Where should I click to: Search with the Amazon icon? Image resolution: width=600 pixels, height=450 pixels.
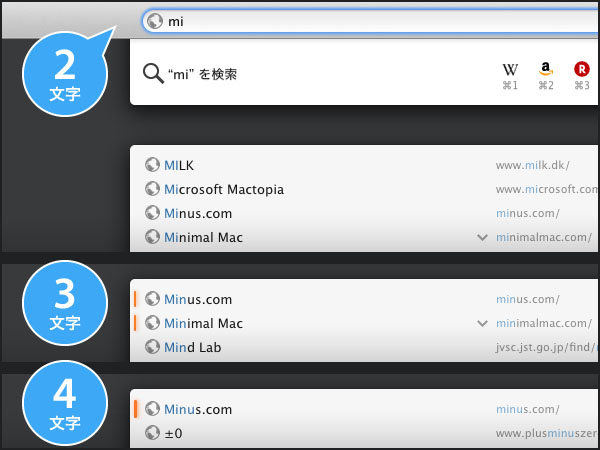point(546,70)
